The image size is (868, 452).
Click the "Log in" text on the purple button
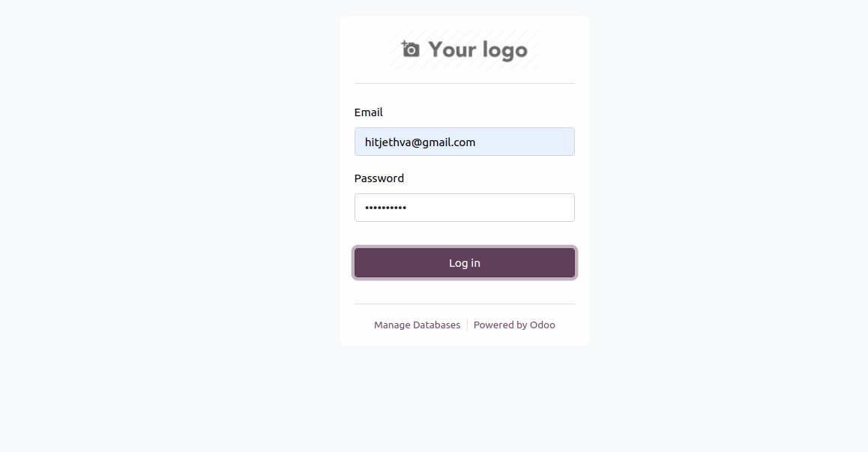pyautogui.click(x=465, y=263)
